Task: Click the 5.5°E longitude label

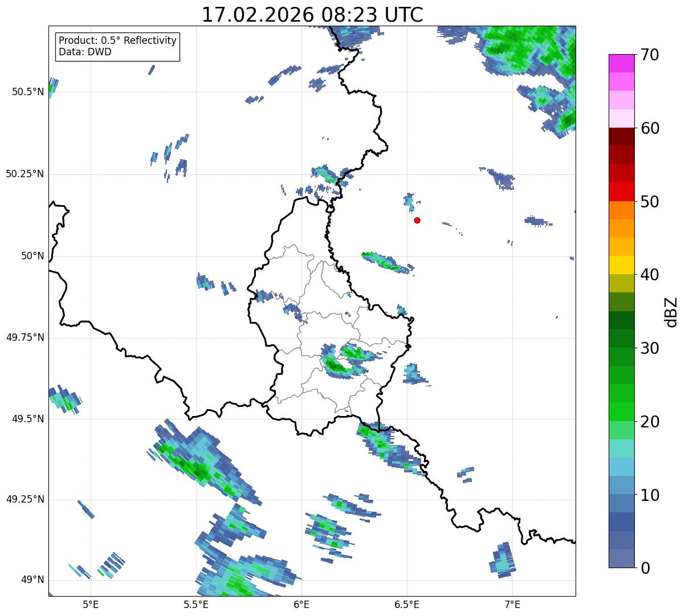Action: click(196, 604)
